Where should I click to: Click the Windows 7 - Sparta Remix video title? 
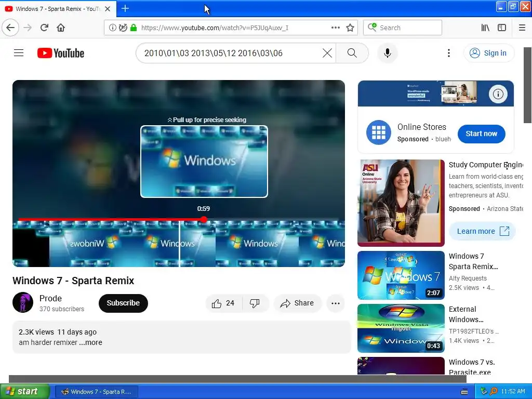click(x=73, y=281)
